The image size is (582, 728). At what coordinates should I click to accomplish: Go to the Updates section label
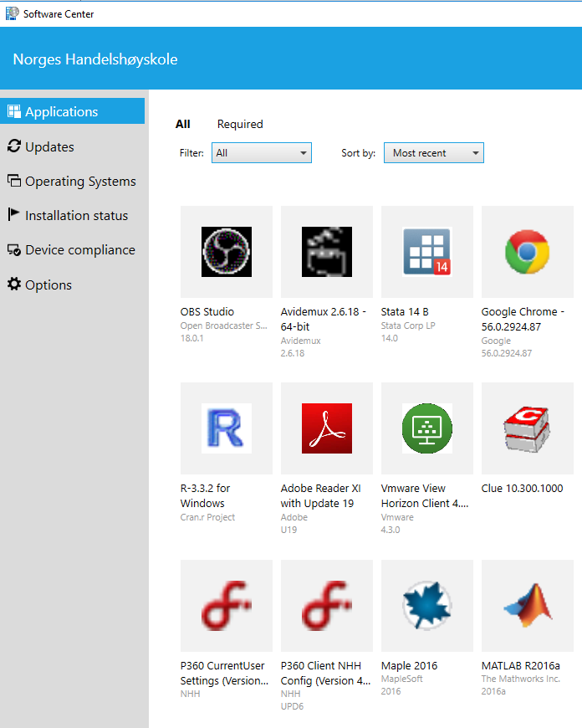click(49, 146)
